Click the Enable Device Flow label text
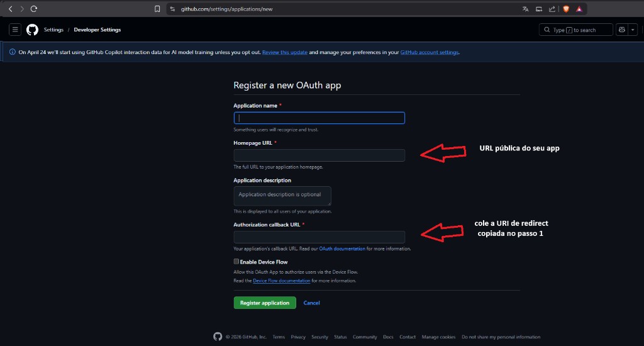 [x=264, y=262]
